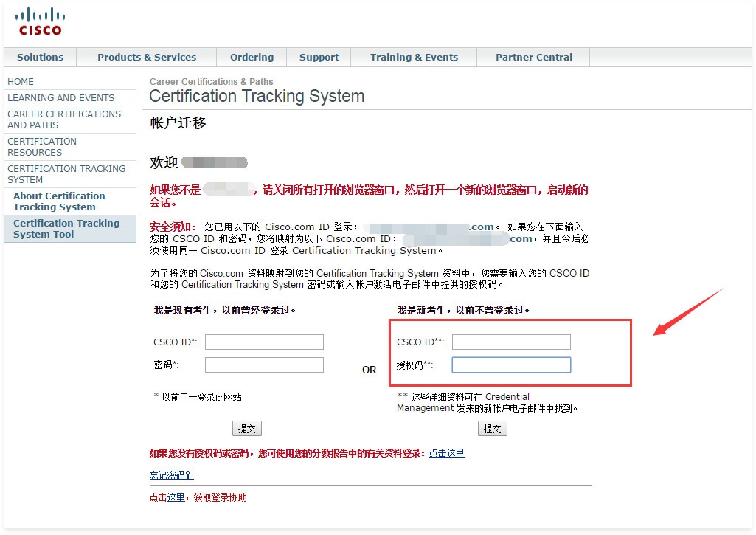Click 点击这里 score report login link

point(446,453)
